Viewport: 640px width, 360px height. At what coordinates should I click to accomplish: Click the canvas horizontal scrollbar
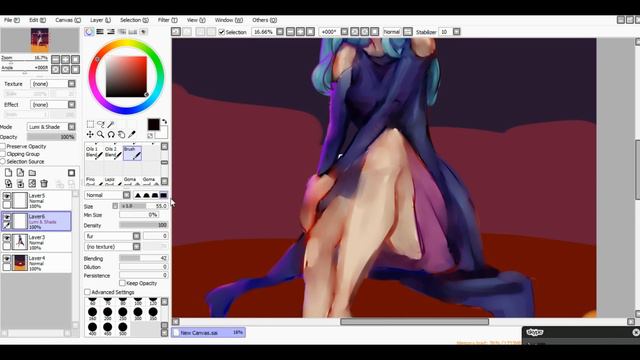click(x=414, y=322)
